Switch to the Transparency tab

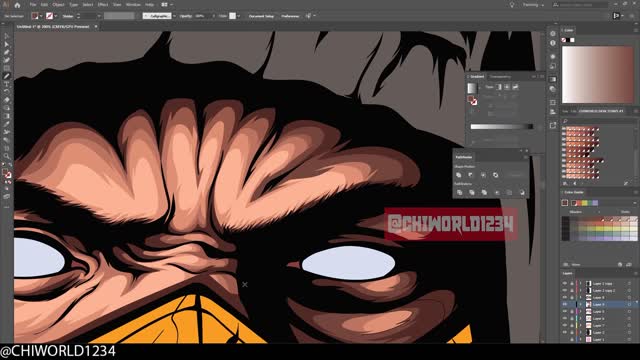pos(500,76)
